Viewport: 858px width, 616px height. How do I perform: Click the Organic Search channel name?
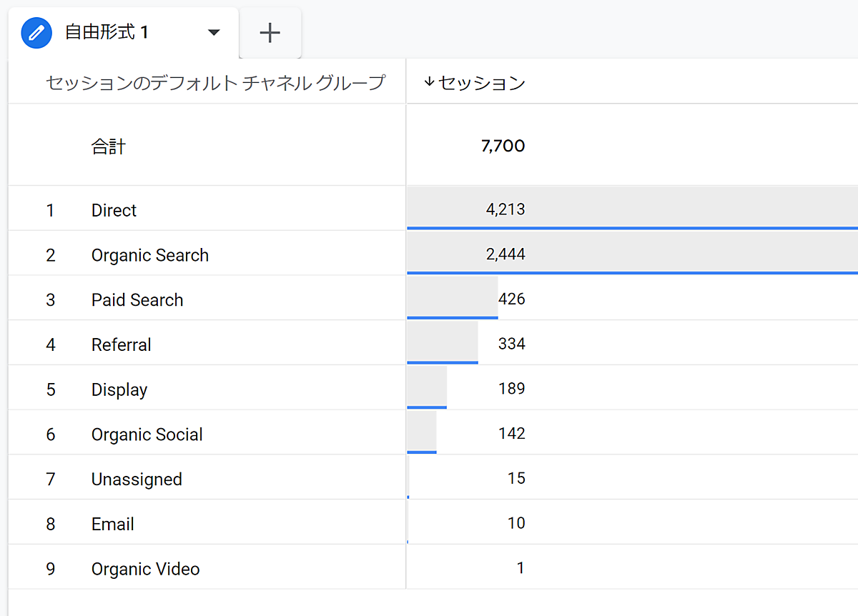pos(150,255)
